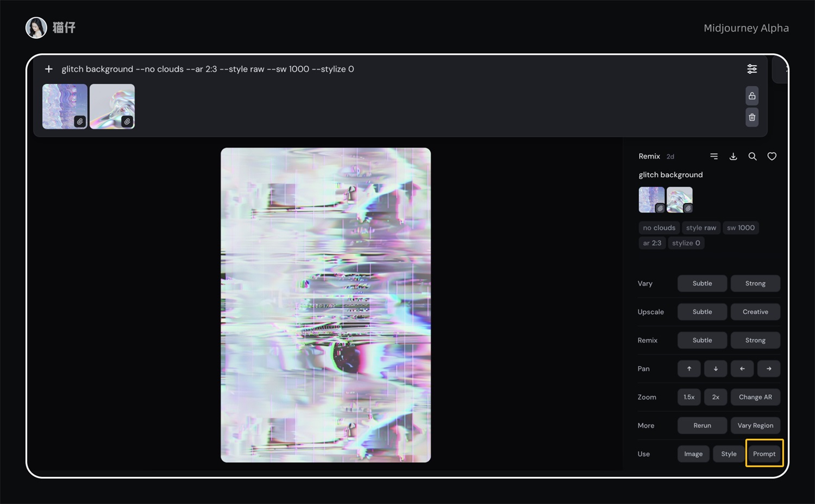Click the trash icon to clear prompt
This screenshot has height=504, width=815.
tap(752, 117)
